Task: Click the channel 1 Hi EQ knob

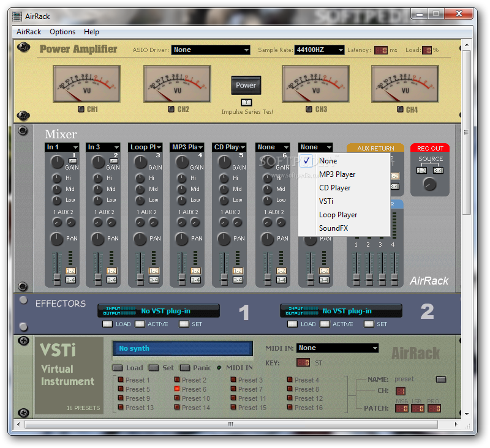Action: click(x=56, y=178)
